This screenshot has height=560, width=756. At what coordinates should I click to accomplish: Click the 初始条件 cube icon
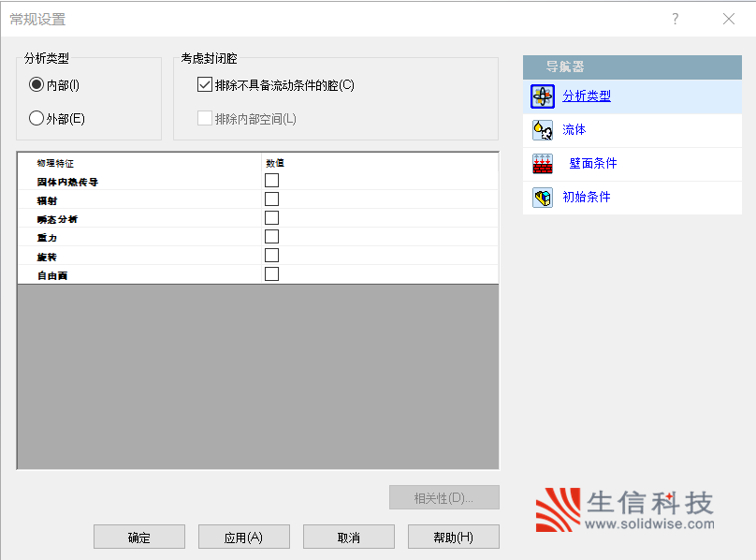click(x=542, y=198)
